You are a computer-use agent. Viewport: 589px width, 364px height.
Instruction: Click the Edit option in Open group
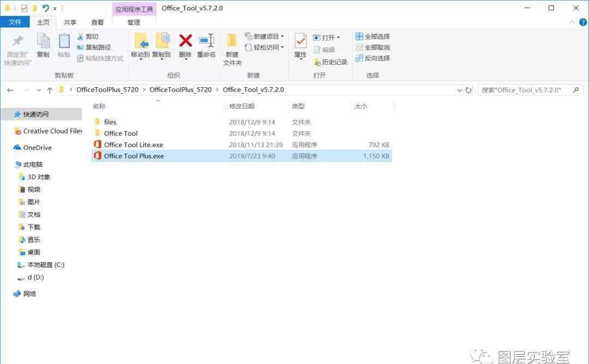(x=324, y=50)
